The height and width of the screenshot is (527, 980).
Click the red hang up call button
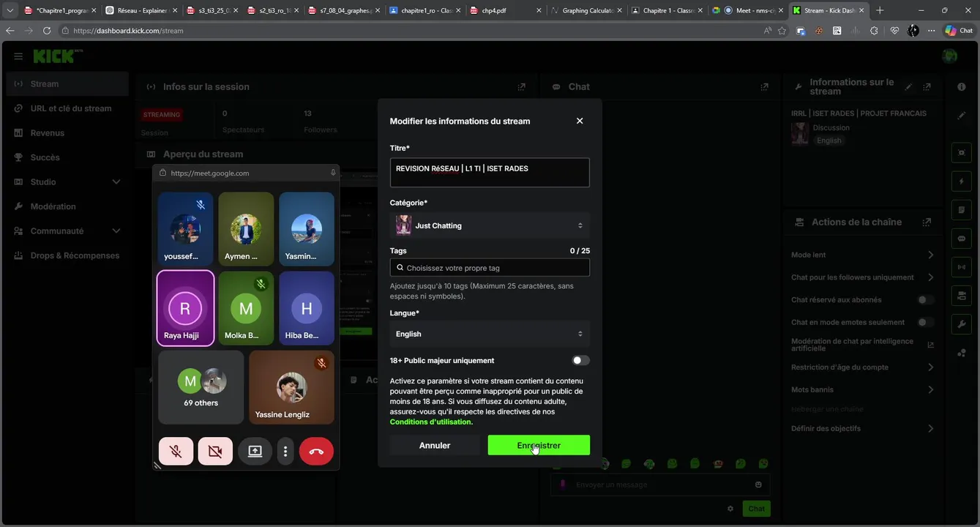click(x=316, y=452)
